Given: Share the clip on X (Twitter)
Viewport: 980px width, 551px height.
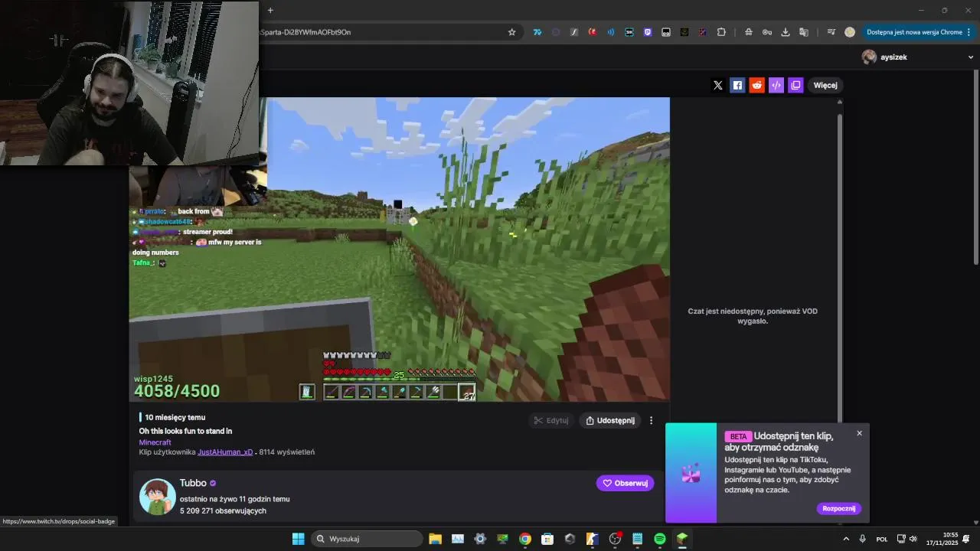Looking at the screenshot, I should [x=718, y=85].
